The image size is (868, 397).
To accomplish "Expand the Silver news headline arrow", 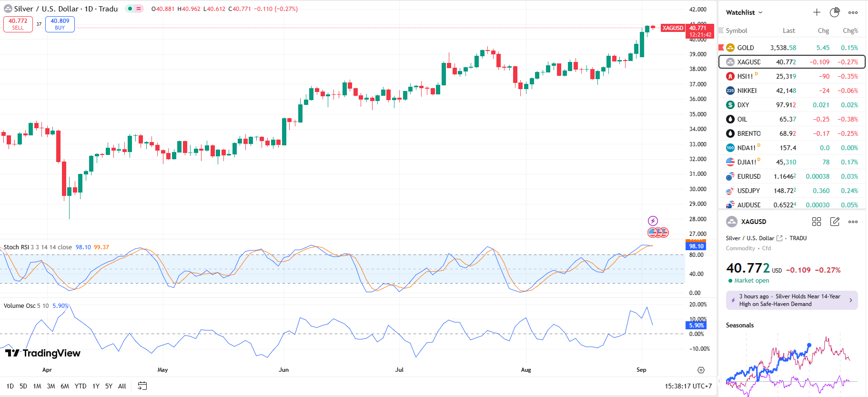I will coord(851,300).
